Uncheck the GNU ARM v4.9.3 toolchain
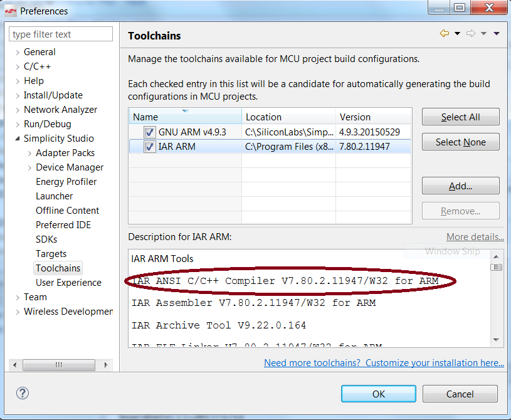 click(149, 132)
